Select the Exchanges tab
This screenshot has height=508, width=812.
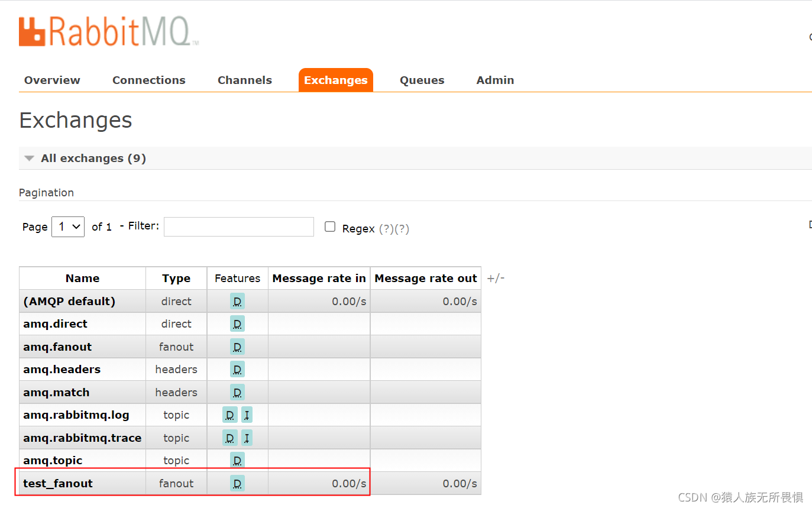[336, 80]
